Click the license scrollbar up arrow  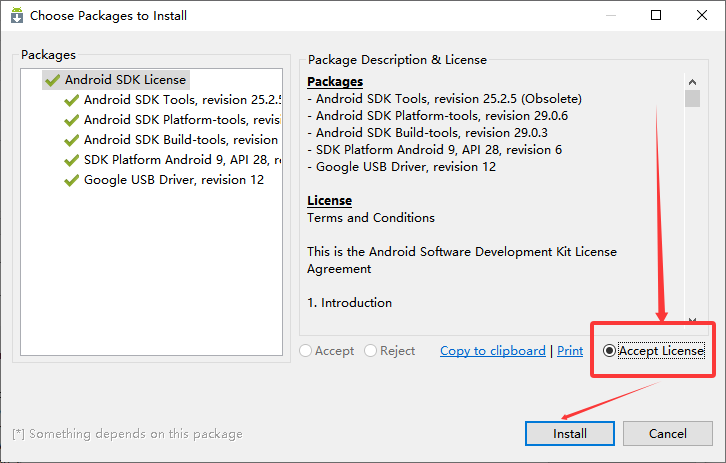692,82
